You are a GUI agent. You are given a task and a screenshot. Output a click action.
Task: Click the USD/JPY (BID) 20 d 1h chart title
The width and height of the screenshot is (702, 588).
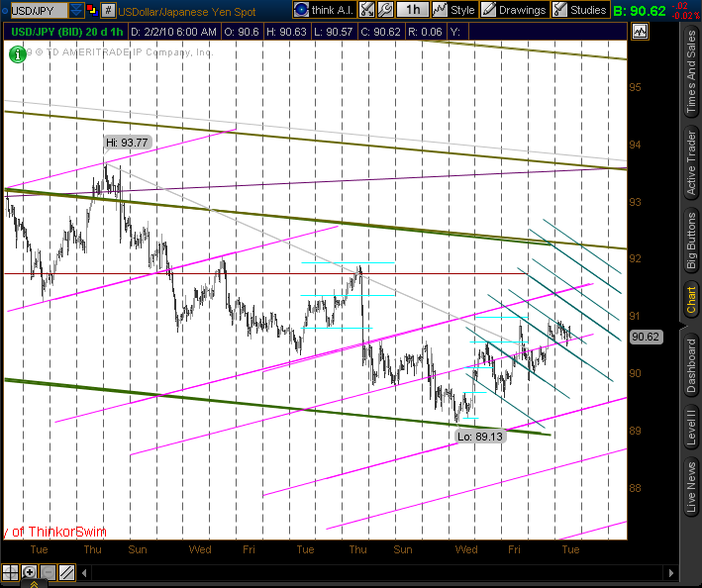click(x=66, y=32)
